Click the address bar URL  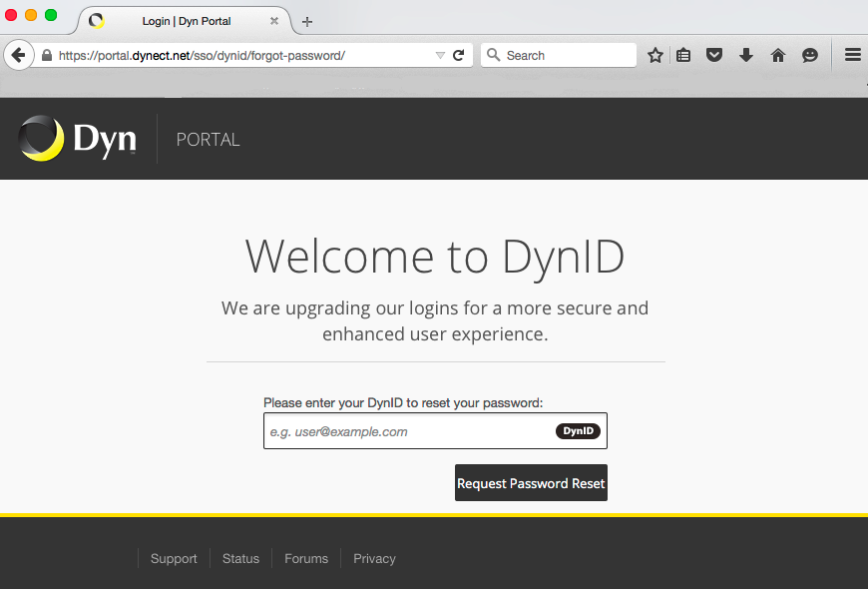pos(202,56)
